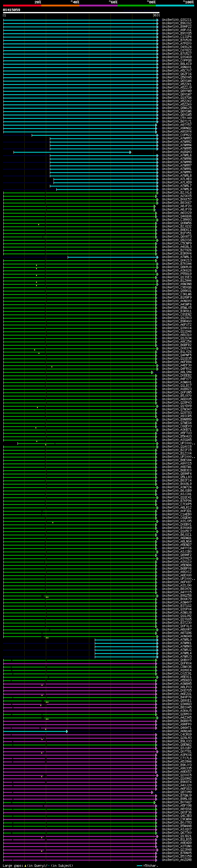The width and height of the screenshot is (197, 868).
Task: Click the short cyan bar of UniRef100_A6N1A8
Action: pyautogui.click(x=36, y=731)
